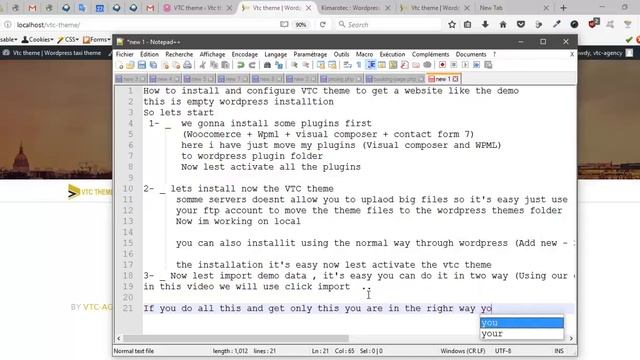Open the Langage menu

click(276, 54)
